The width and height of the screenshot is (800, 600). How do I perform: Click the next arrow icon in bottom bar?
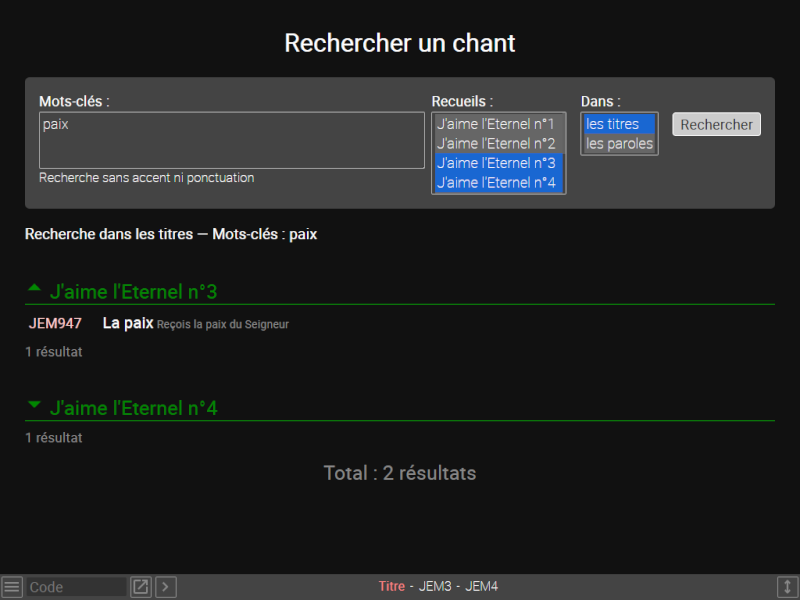(166, 587)
